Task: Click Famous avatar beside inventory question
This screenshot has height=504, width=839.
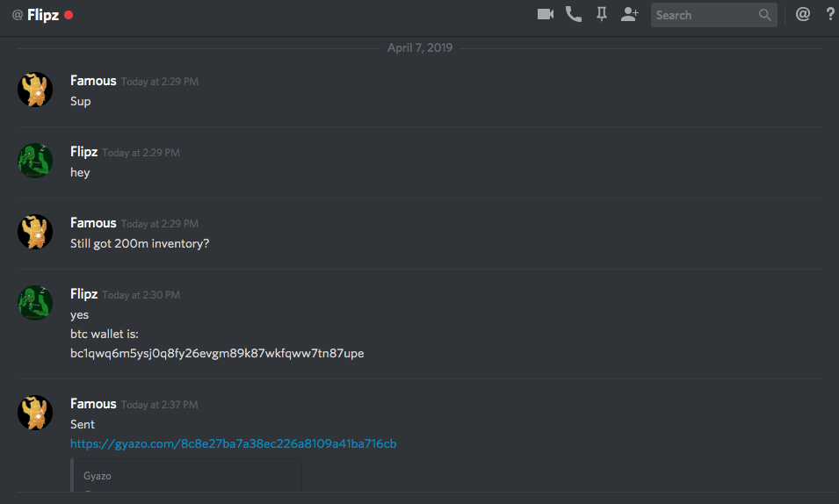Action: pyautogui.click(x=35, y=232)
